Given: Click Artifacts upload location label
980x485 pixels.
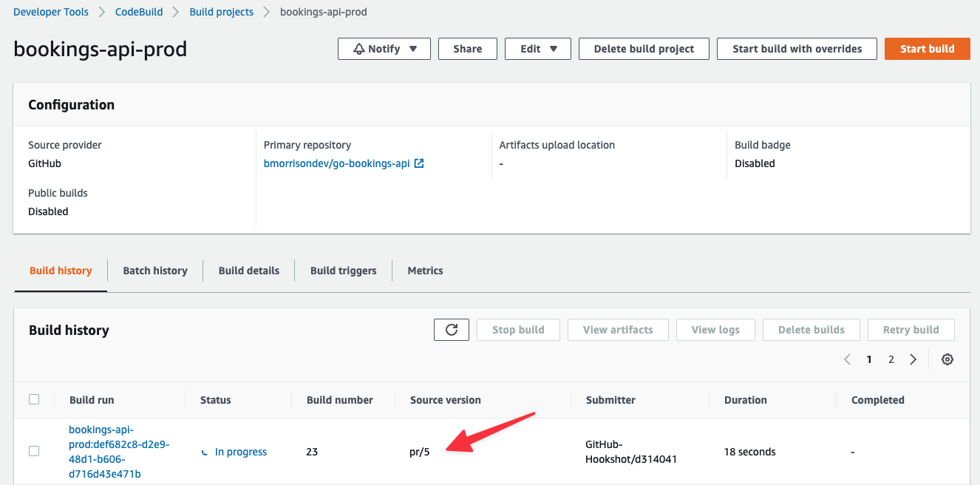Looking at the screenshot, I should [x=557, y=145].
